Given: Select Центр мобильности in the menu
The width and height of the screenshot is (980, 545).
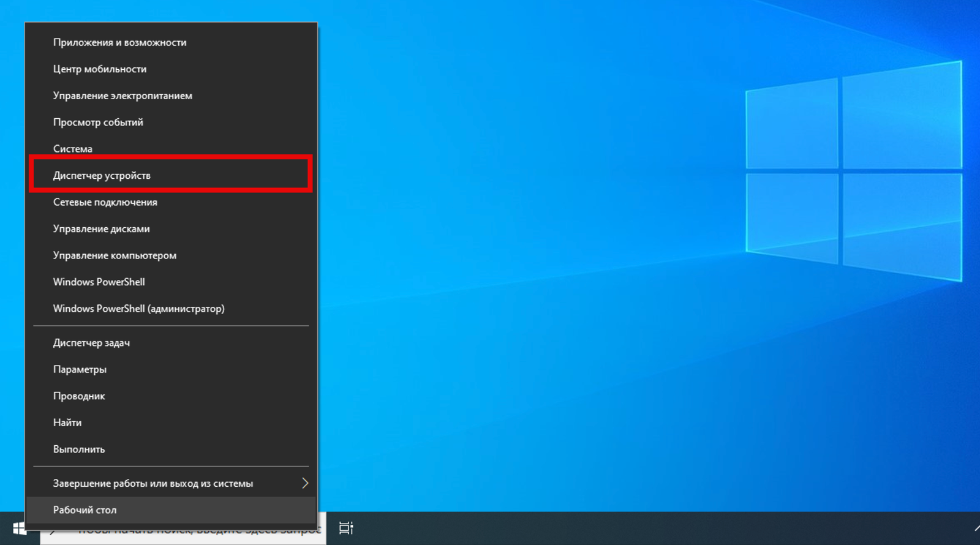Looking at the screenshot, I should 171,69.
